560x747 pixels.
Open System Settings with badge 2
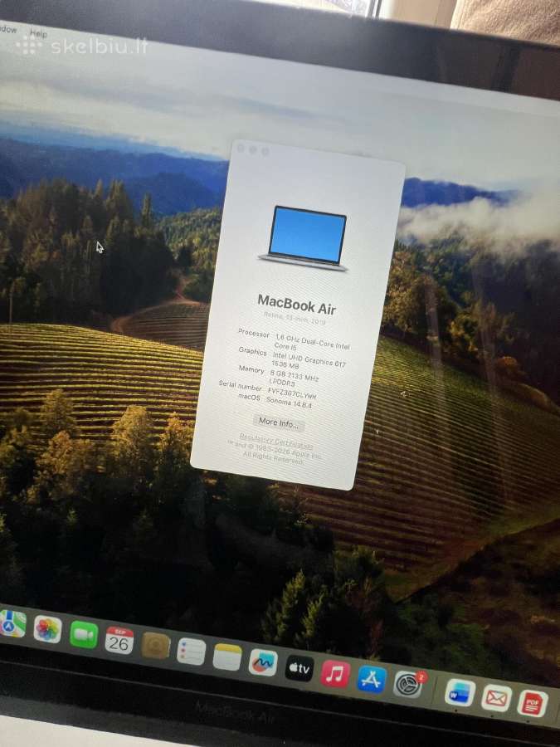(x=408, y=684)
